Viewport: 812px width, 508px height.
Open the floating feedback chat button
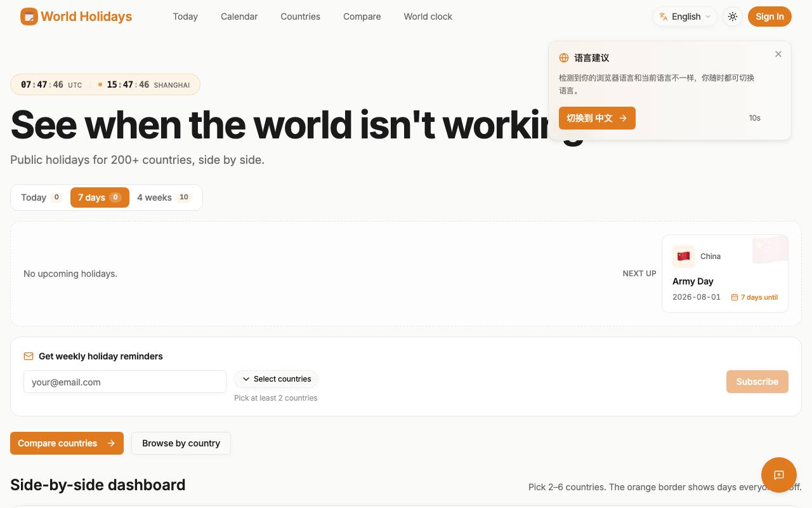pos(779,475)
